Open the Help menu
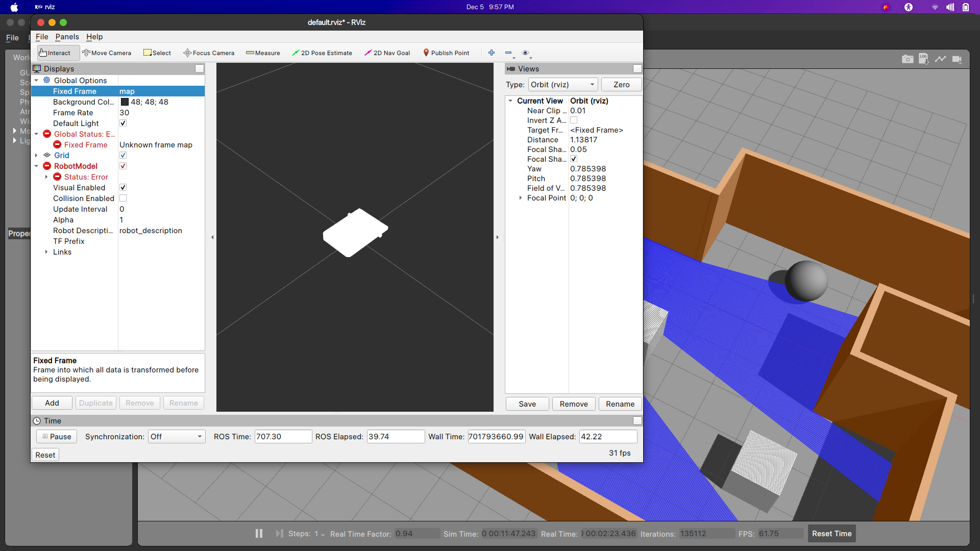Viewport: 980px width, 551px height. tap(94, 37)
